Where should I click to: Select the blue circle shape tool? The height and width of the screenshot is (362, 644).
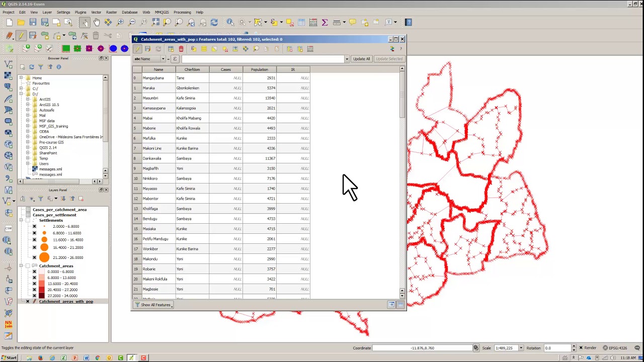113,49
